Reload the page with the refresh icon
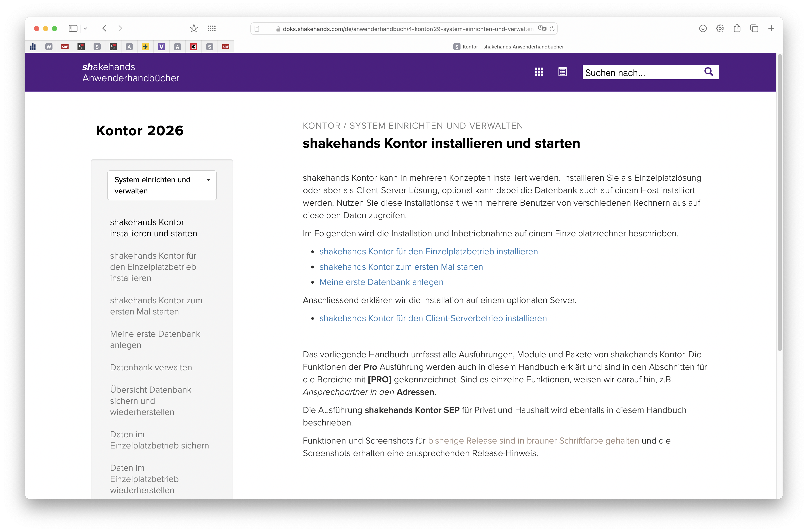Viewport: 808px width, 532px height. pos(552,29)
